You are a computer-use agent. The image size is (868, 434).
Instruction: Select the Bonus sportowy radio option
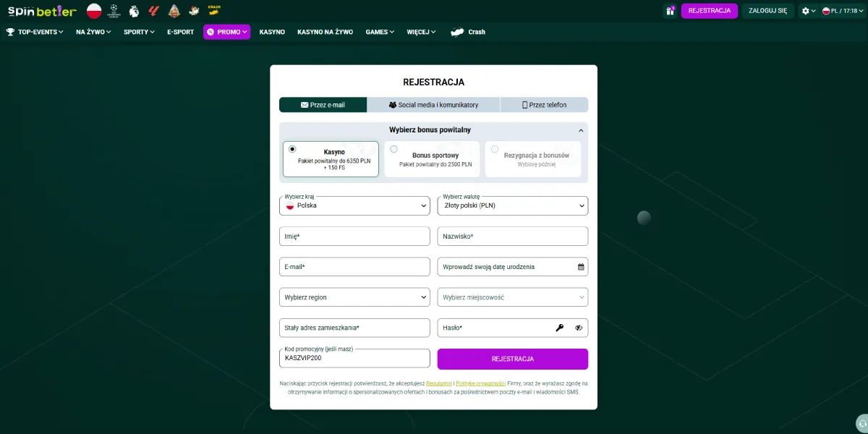[393, 149]
